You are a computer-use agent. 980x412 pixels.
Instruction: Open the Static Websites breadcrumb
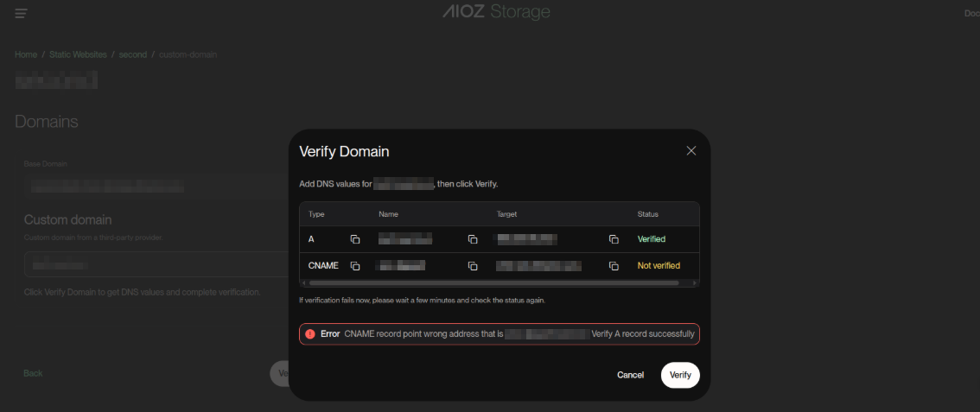point(78,54)
